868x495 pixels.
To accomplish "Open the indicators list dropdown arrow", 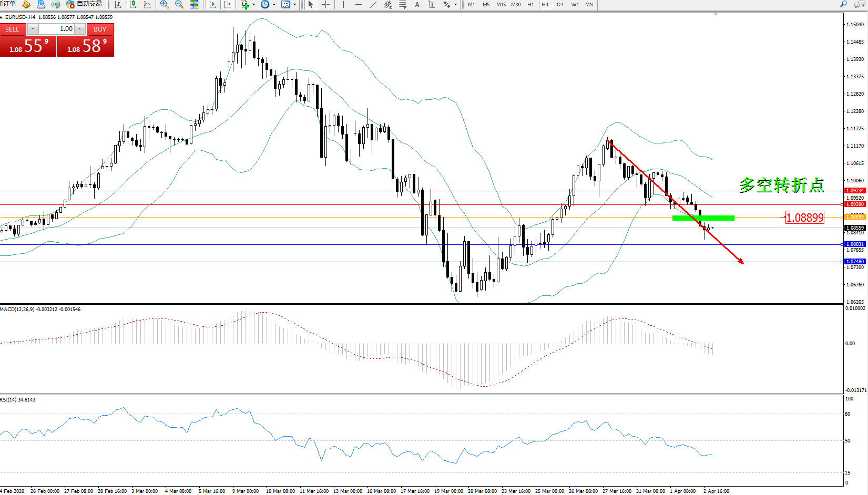I will (253, 5).
